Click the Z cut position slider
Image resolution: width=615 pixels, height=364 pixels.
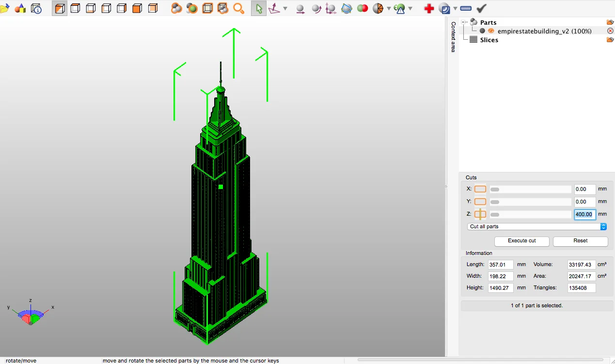coord(531,214)
